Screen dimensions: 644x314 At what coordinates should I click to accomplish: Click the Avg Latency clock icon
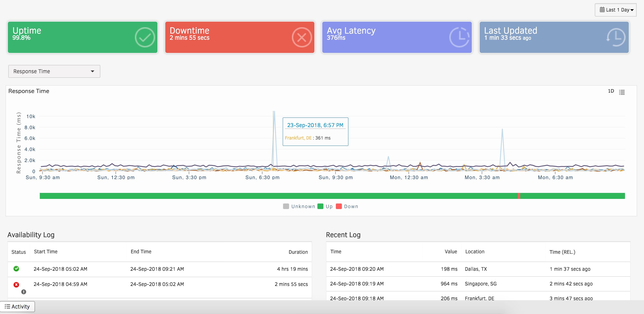click(x=459, y=37)
